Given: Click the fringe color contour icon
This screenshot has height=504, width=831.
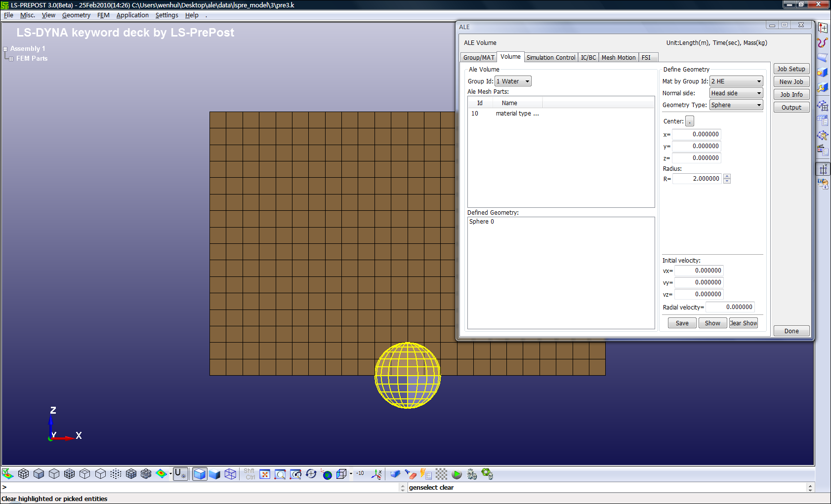Looking at the screenshot, I should click(161, 474).
